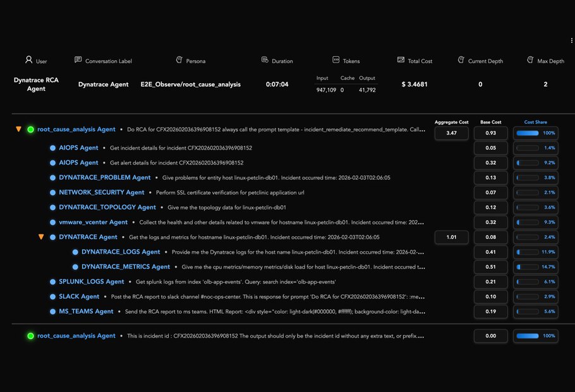
Task: Click the 'Perform SSL certificate verification' description text
Action: pyautogui.click(x=230, y=193)
